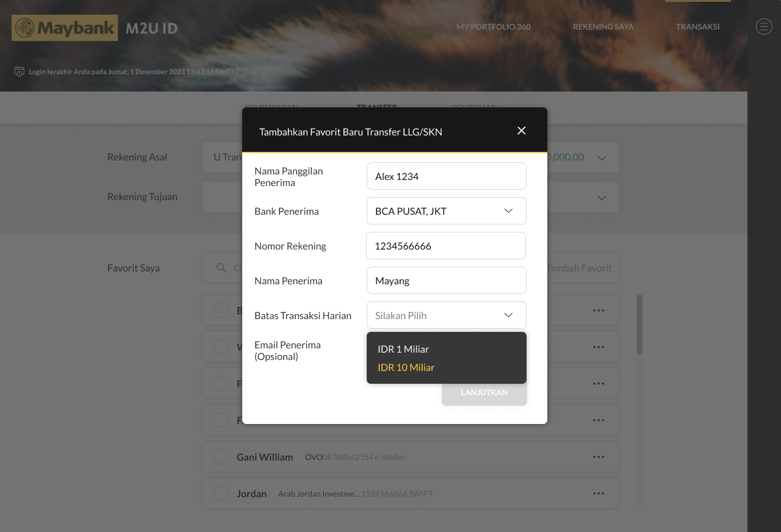Expand Rekening Asal dropdown chevron
The image size is (781, 532).
602,158
